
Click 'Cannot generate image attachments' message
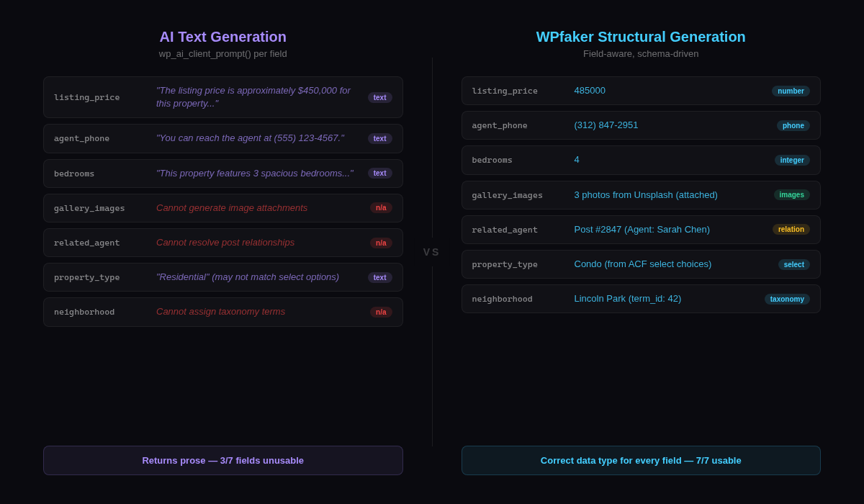pyautogui.click(x=232, y=208)
